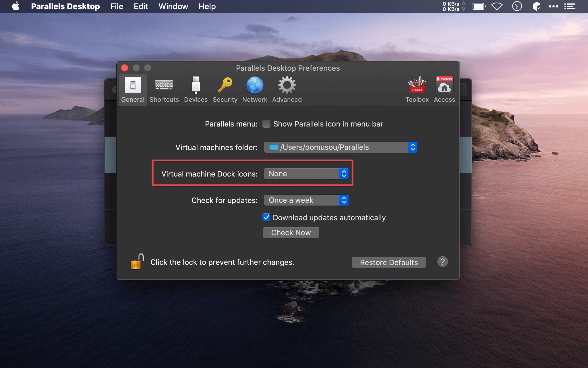This screenshot has height=368, width=588.
Task: Click Restore Defaults button
Action: pos(389,262)
